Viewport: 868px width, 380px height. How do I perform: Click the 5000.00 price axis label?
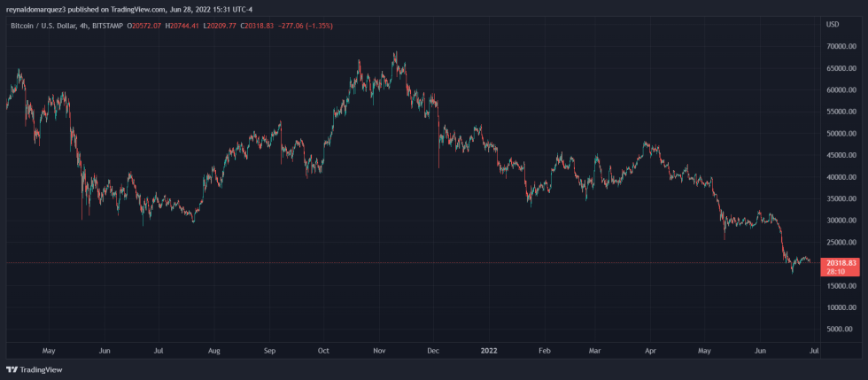coord(840,330)
